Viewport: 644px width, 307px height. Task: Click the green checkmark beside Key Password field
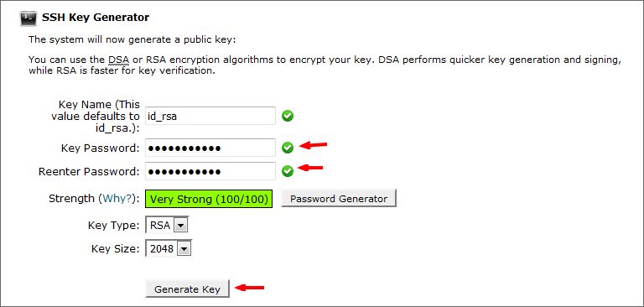click(x=288, y=148)
